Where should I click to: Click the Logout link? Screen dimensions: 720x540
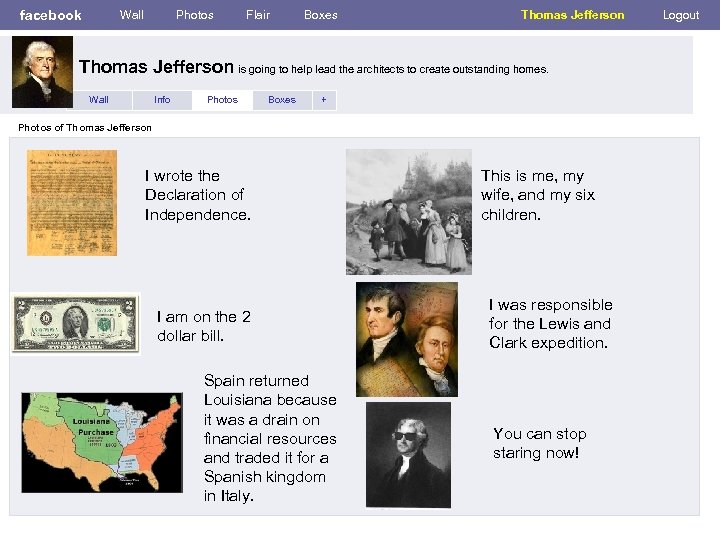coord(681,15)
